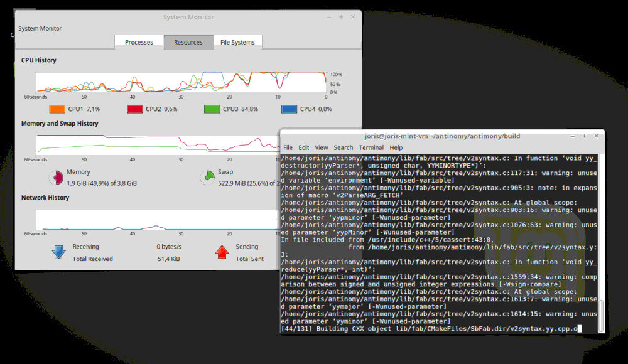Screen dimensions: 628x364
Task: Open the terminal View menu
Action: click(321, 147)
